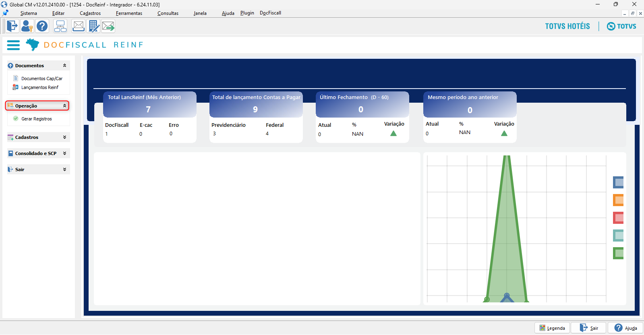Select Gerar Registros under Operação

point(36,119)
